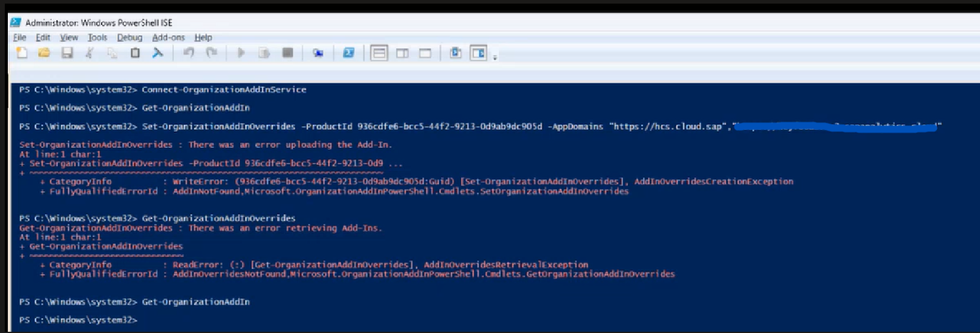Paste from clipboard using Paste icon

(135, 53)
